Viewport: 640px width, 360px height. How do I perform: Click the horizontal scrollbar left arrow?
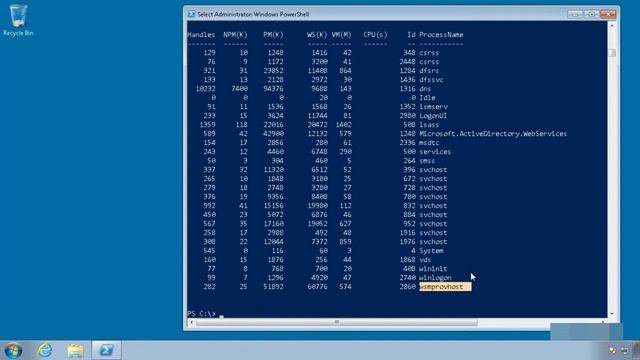(191, 322)
